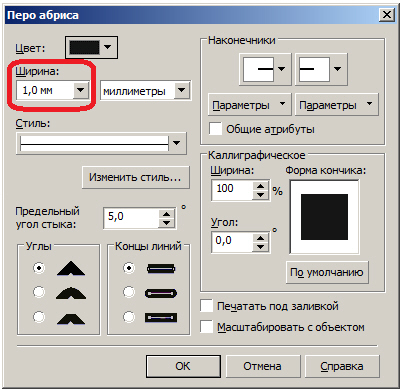Click the right arrowhead preview box
The image size is (404, 390).
(315, 69)
